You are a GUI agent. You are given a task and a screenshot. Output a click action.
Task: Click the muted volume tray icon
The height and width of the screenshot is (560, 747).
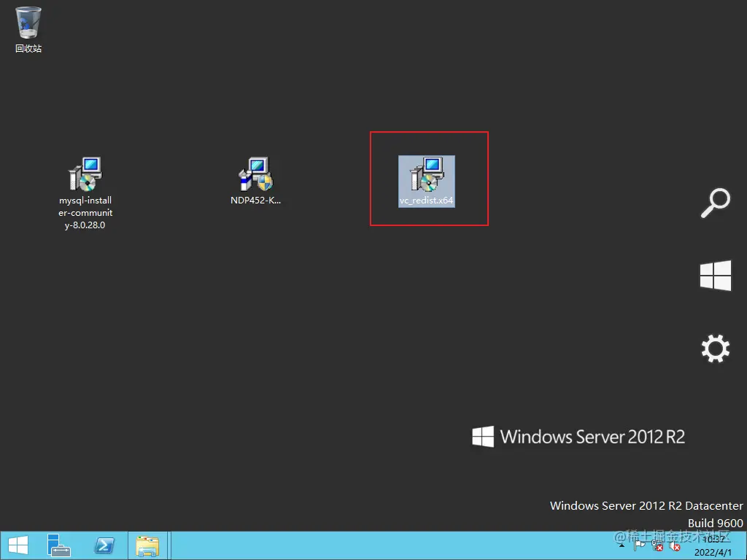click(x=675, y=545)
